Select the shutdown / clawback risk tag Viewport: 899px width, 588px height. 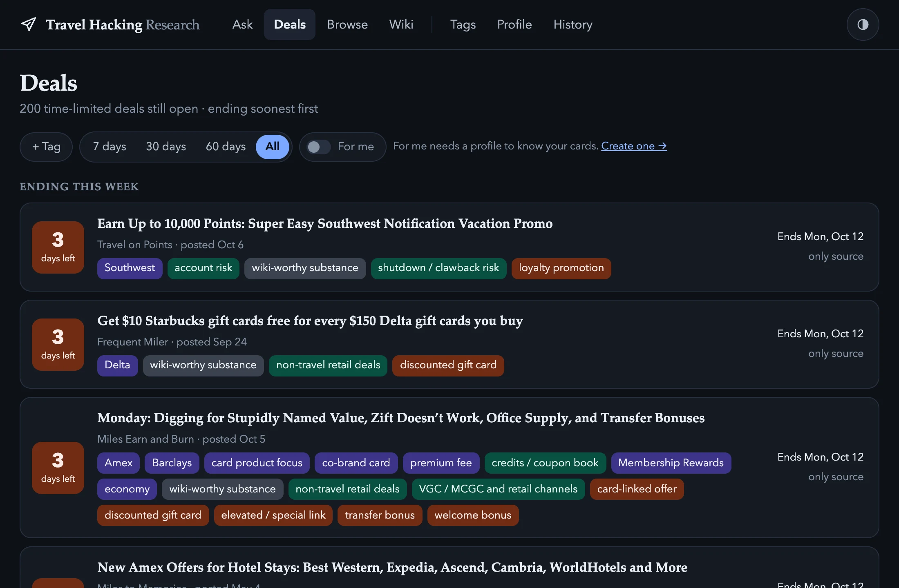(438, 268)
